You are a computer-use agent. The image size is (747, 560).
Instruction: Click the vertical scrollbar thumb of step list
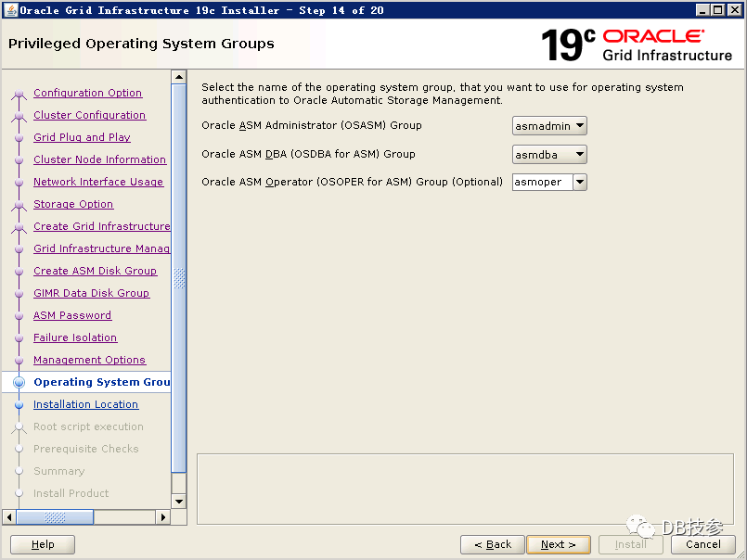tap(179, 278)
